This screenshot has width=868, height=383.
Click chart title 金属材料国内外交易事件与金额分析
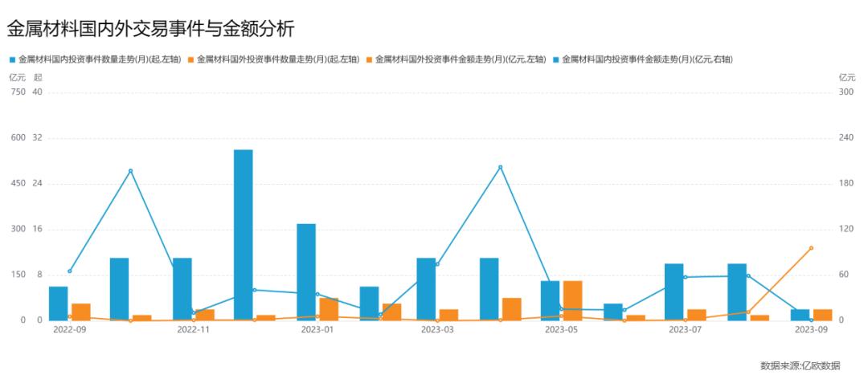[150, 30]
